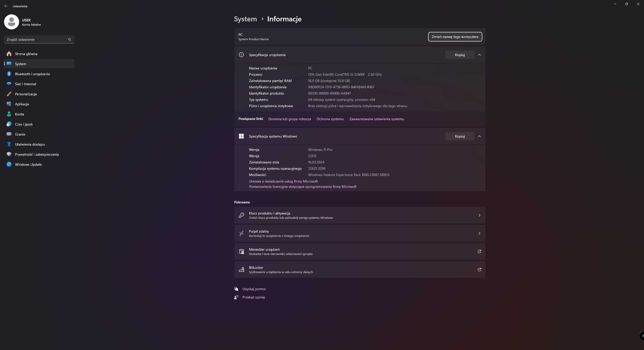
Task: Open Personalizacja settings page
Action: (39, 94)
